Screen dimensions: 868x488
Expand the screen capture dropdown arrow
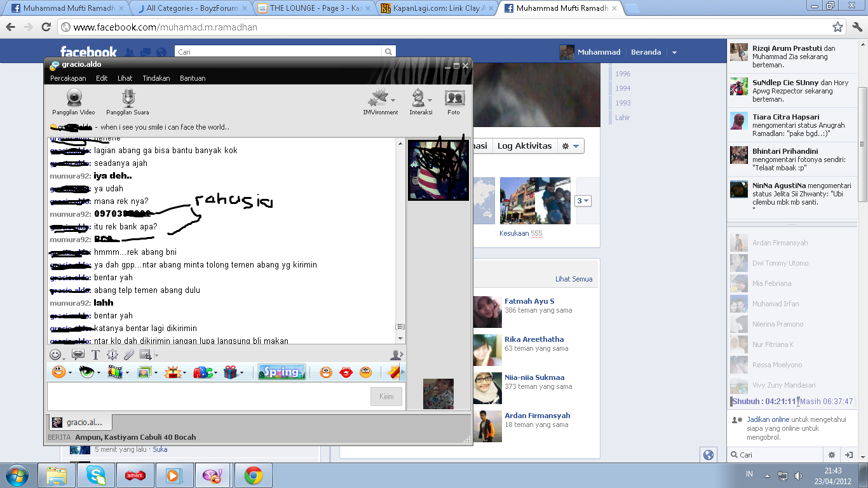point(156,355)
